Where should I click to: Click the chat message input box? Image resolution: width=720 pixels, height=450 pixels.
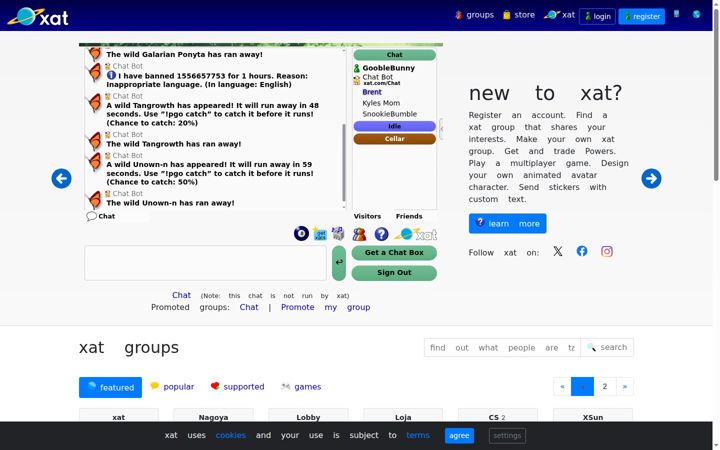205,263
